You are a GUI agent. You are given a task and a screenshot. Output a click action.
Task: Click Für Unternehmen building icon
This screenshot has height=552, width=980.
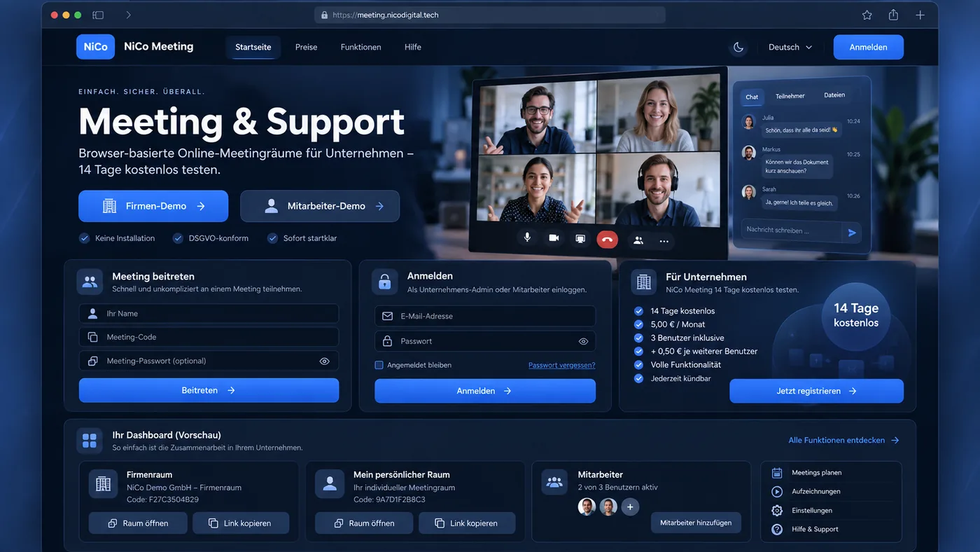[644, 282]
